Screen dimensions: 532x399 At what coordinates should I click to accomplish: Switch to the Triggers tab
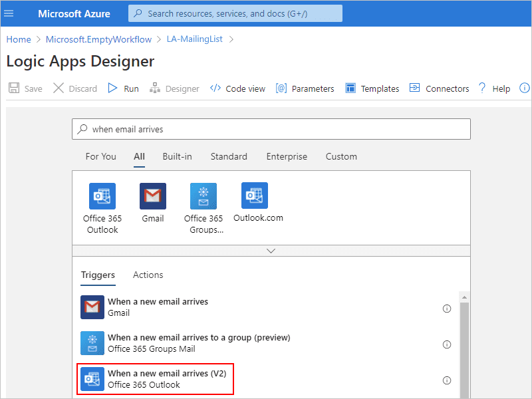coord(98,275)
